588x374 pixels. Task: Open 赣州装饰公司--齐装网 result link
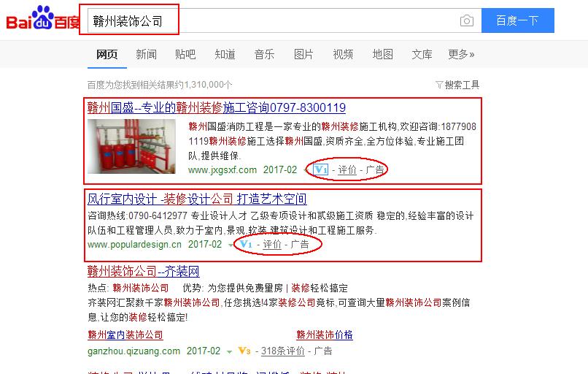click(144, 271)
